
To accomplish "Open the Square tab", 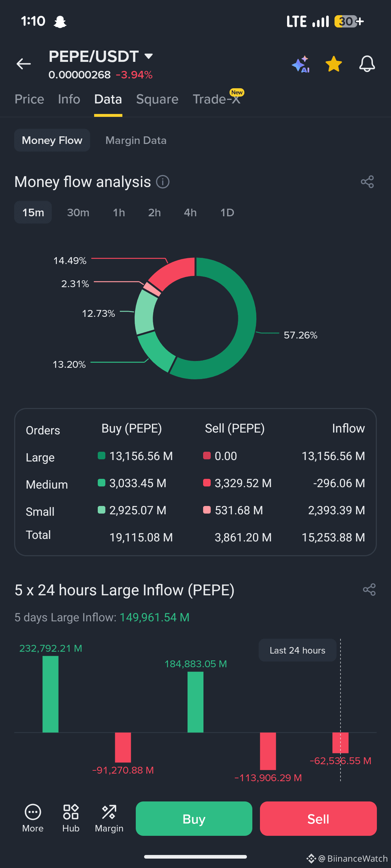I will 157,99.
